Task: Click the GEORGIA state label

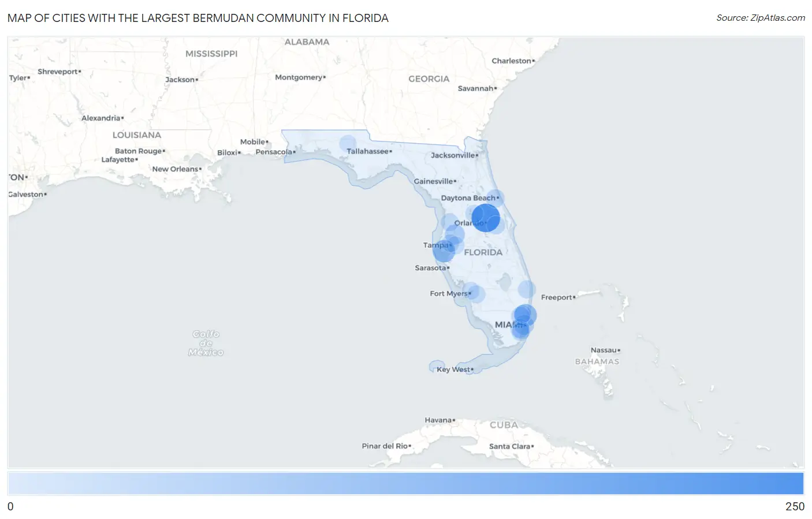Action: pyautogui.click(x=429, y=79)
